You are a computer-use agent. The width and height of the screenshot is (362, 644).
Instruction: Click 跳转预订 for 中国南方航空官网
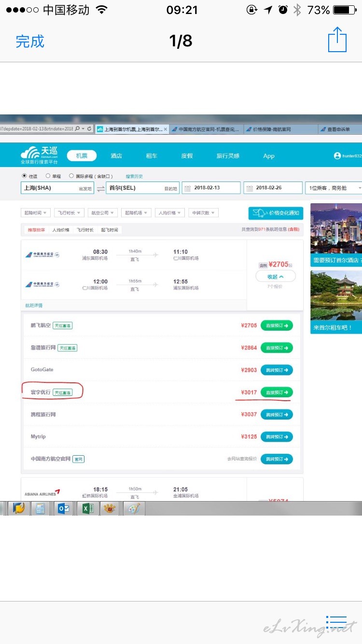click(x=277, y=459)
